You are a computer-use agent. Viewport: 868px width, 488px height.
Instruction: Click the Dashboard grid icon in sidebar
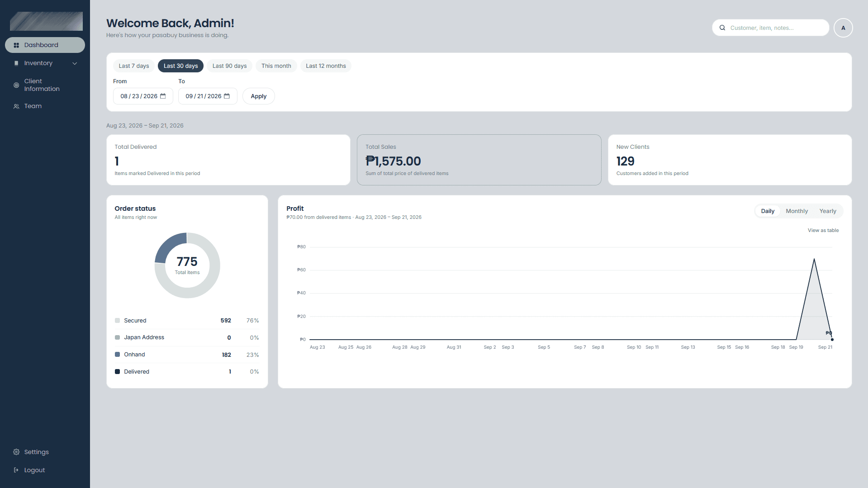point(16,45)
